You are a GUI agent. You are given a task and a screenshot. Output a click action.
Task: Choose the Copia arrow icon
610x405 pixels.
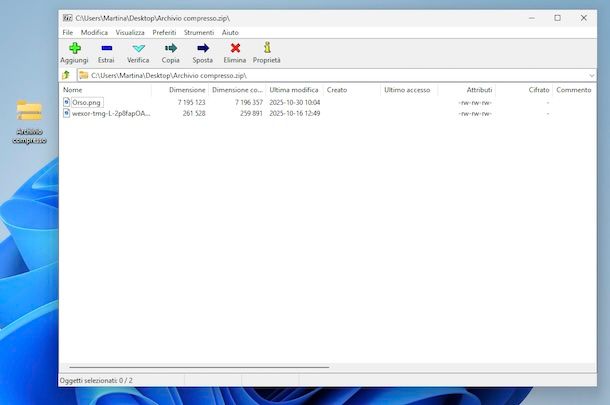[x=171, y=48]
